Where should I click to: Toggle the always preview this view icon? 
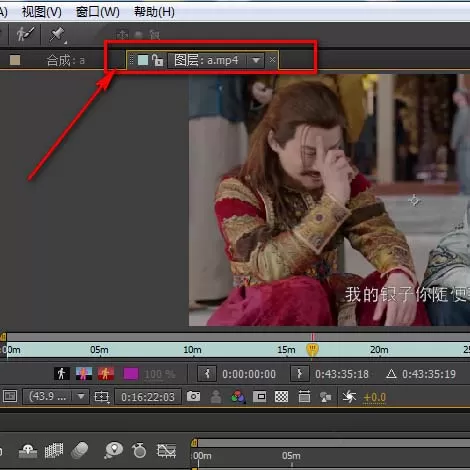10,396
